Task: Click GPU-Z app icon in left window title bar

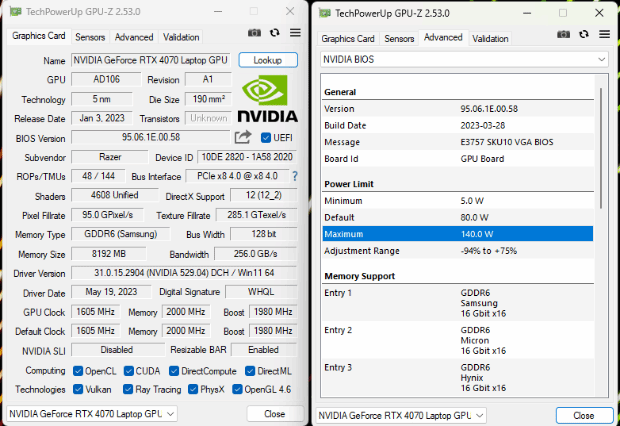Action: (16, 11)
